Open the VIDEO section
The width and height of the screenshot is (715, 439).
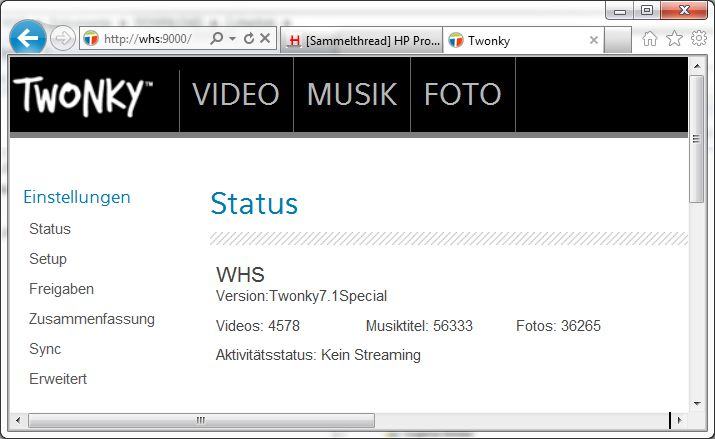click(236, 94)
